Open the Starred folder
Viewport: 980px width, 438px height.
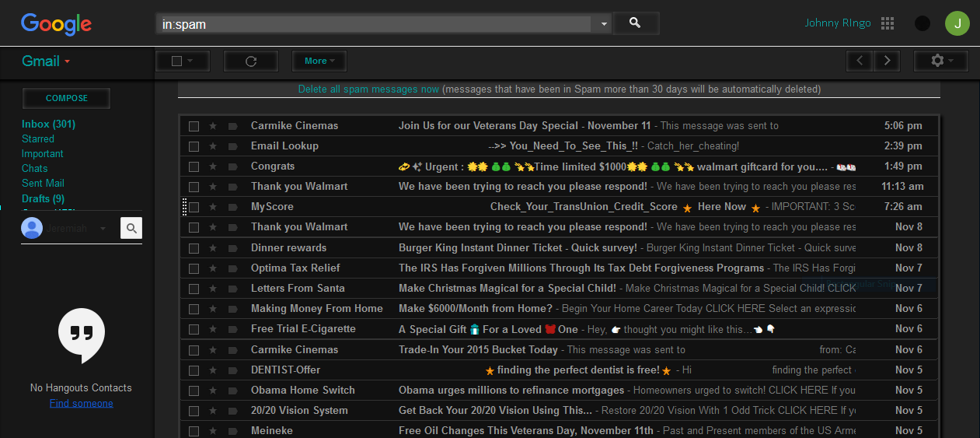click(x=38, y=138)
